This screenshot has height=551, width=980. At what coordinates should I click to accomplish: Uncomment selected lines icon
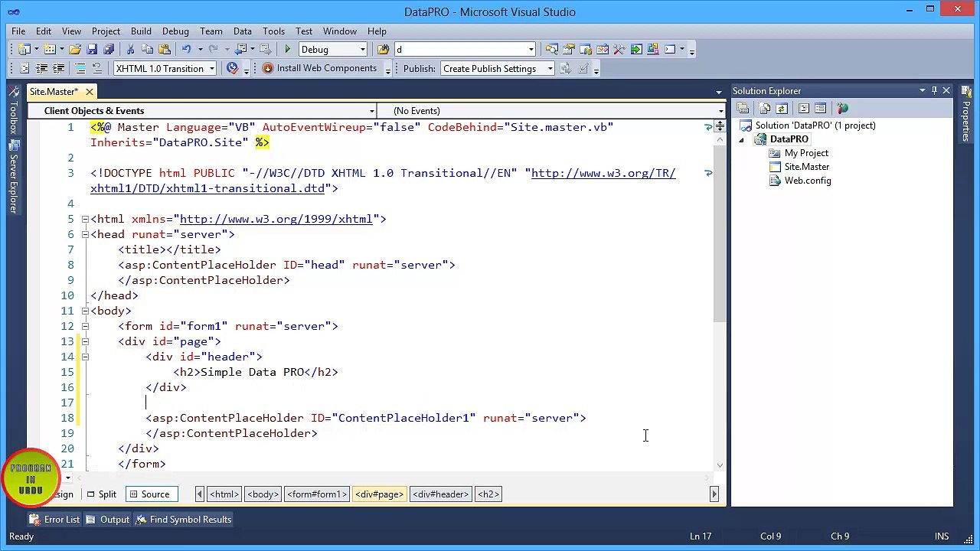tap(97, 68)
